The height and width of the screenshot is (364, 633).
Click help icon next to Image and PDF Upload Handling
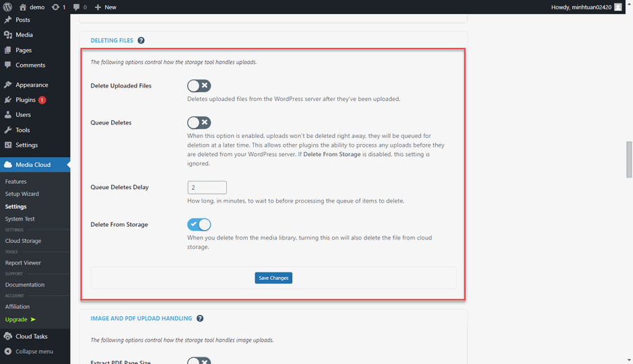(200, 318)
